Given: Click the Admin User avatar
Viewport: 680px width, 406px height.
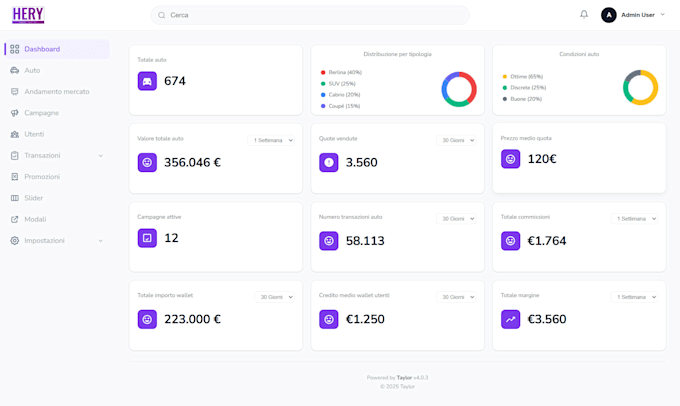Looking at the screenshot, I should [608, 15].
